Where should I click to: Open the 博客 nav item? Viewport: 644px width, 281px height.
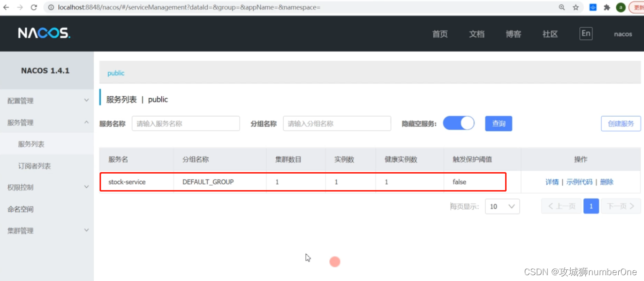(x=513, y=34)
